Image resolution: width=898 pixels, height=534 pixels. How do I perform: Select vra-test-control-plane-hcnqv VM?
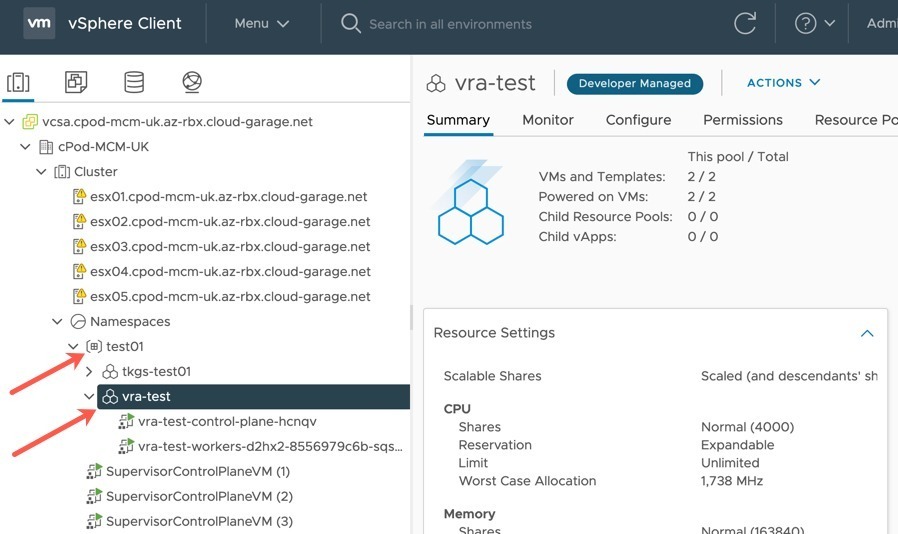pyautogui.click(x=227, y=421)
